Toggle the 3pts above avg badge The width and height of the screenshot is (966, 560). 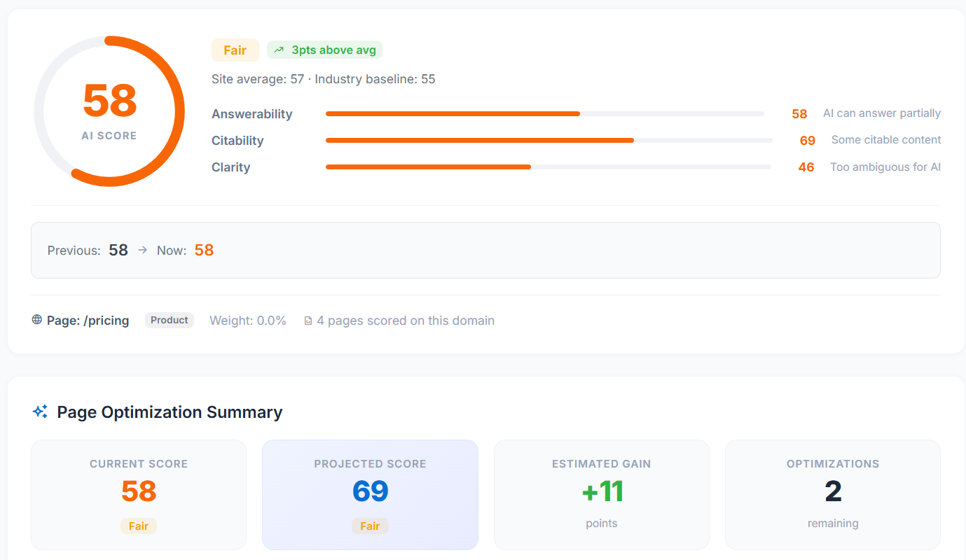324,50
